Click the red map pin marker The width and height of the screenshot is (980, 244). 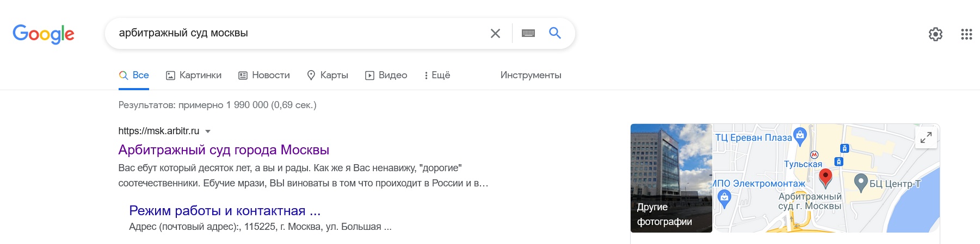pos(825,177)
